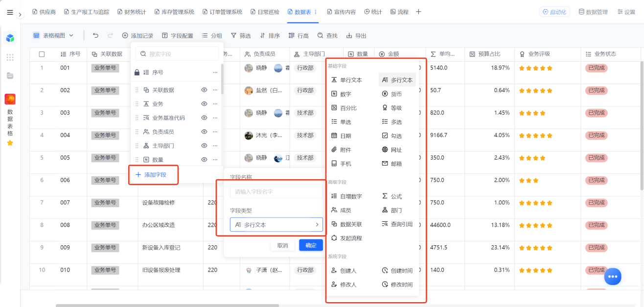Hide the 数量 field with eye icon

pos(204,160)
